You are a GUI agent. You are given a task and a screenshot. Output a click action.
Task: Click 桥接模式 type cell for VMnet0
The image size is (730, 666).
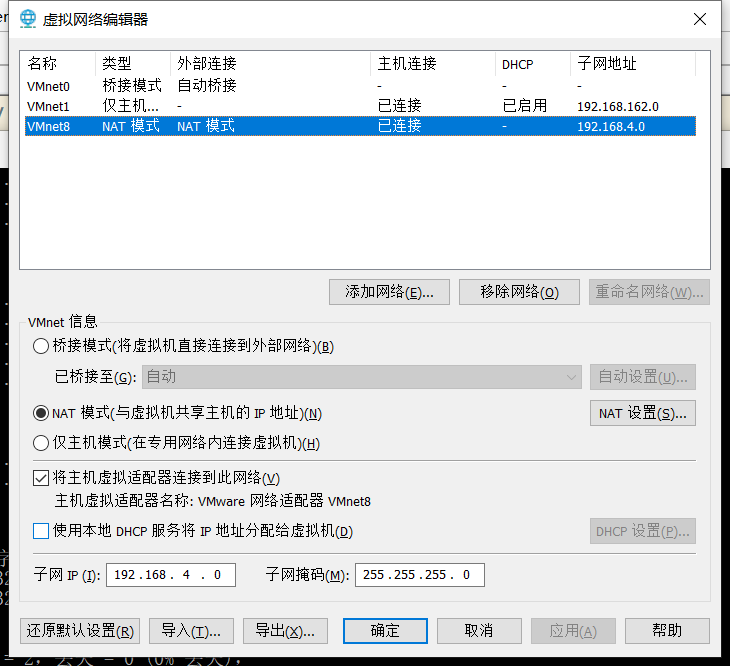[132, 86]
